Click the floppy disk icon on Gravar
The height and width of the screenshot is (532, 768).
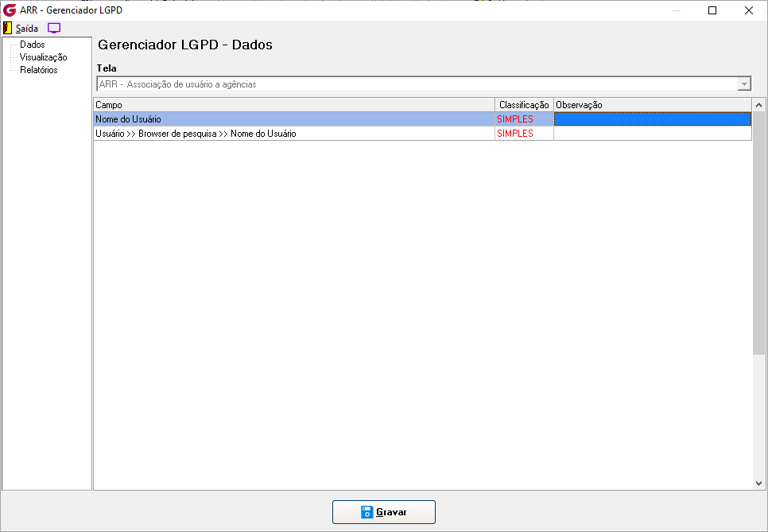[x=367, y=512]
